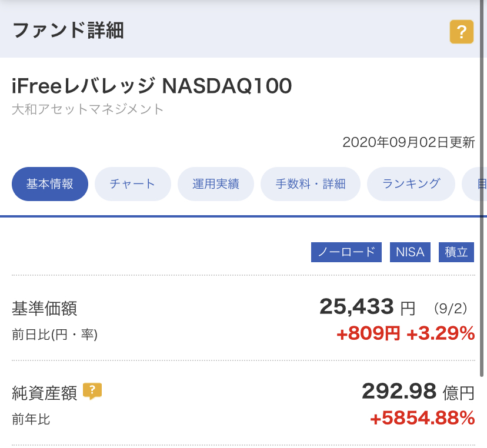
Task: Click the 25,433 円 base price value
Action: 368,307
